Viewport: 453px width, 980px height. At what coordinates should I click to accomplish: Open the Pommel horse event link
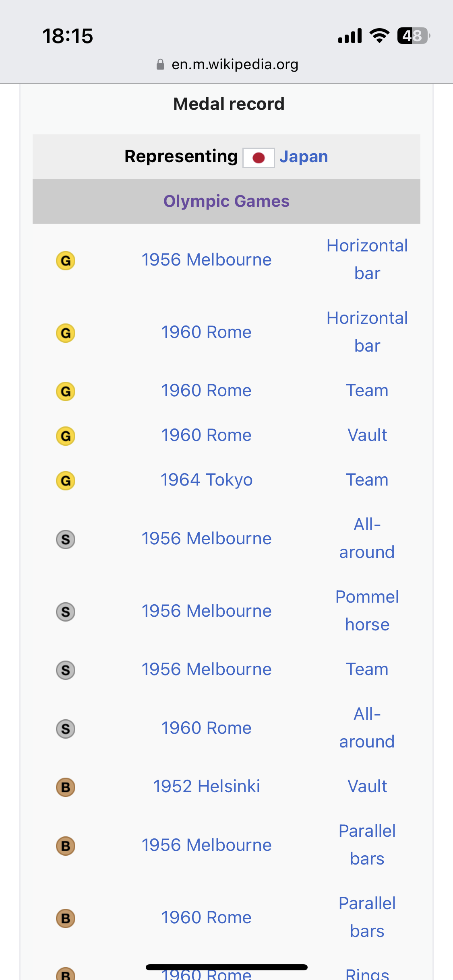coord(367,611)
